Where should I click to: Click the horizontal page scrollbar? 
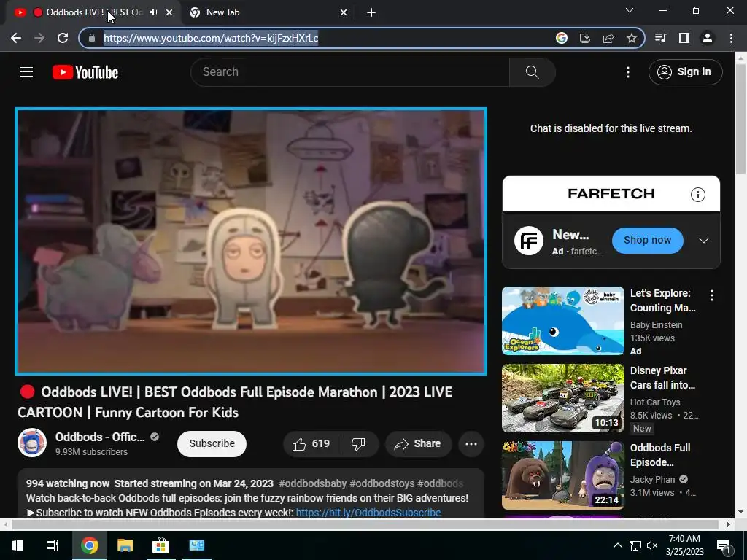click(x=365, y=524)
